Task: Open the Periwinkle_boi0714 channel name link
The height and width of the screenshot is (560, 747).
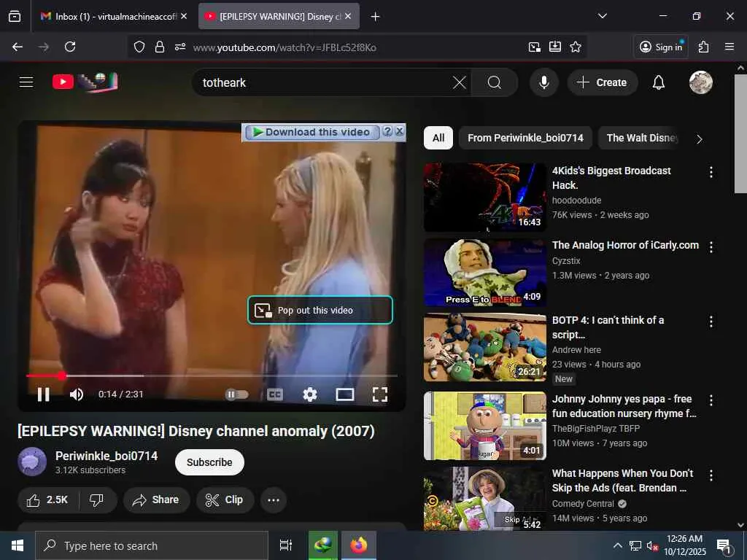Action: [107, 456]
